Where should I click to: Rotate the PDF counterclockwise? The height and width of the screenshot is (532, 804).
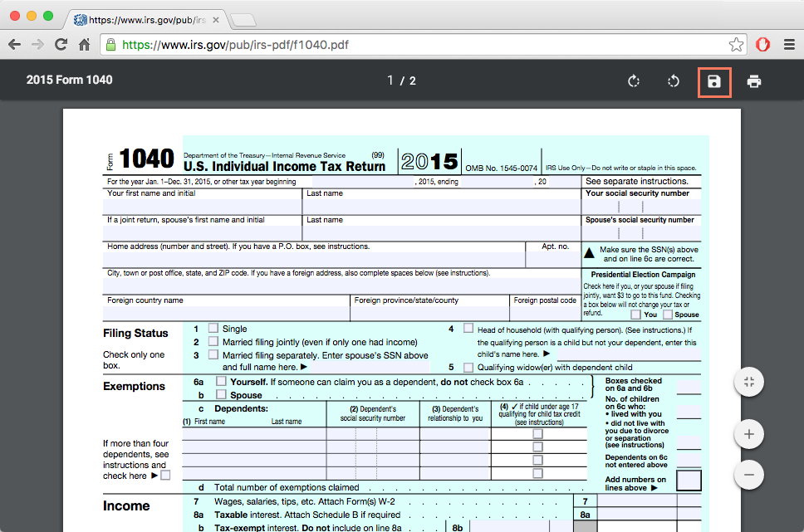click(674, 82)
